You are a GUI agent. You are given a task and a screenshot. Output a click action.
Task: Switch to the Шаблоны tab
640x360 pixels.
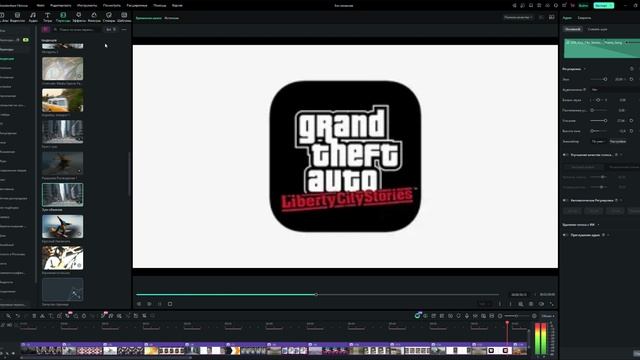click(x=124, y=17)
